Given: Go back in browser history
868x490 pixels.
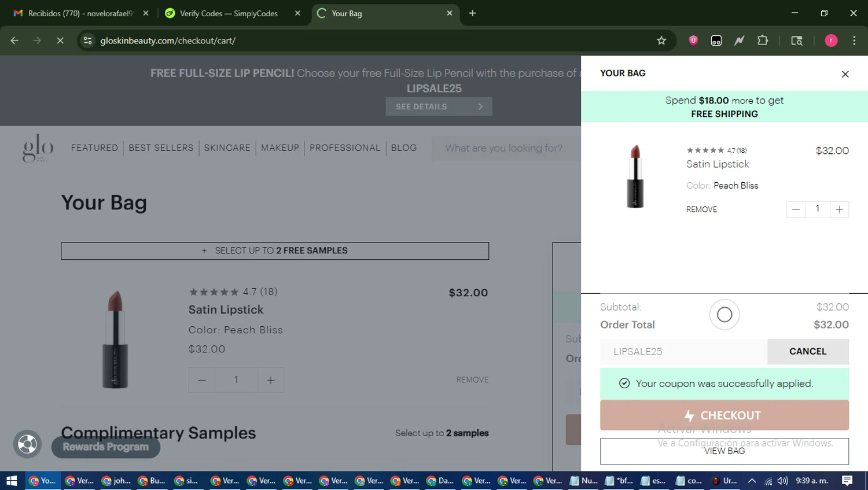Looking at the screenshot, I should (14, 40).
